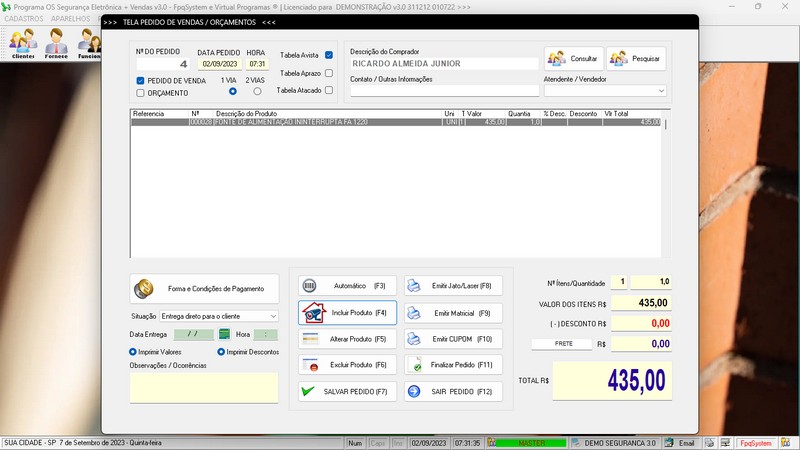Click the Consultar buyer button
This screenshot has height=450, width=800.
coord(574,59)
